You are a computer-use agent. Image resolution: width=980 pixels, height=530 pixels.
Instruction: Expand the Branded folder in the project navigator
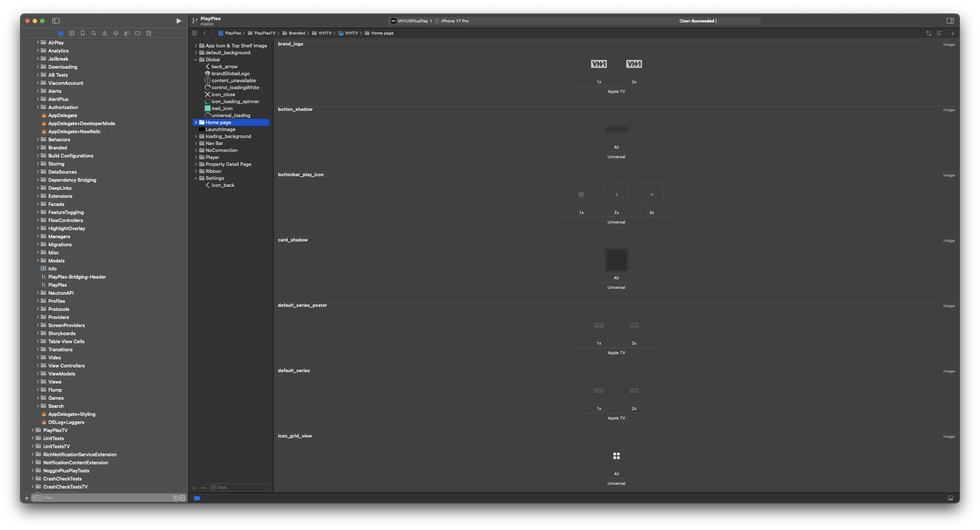[38, 147]
